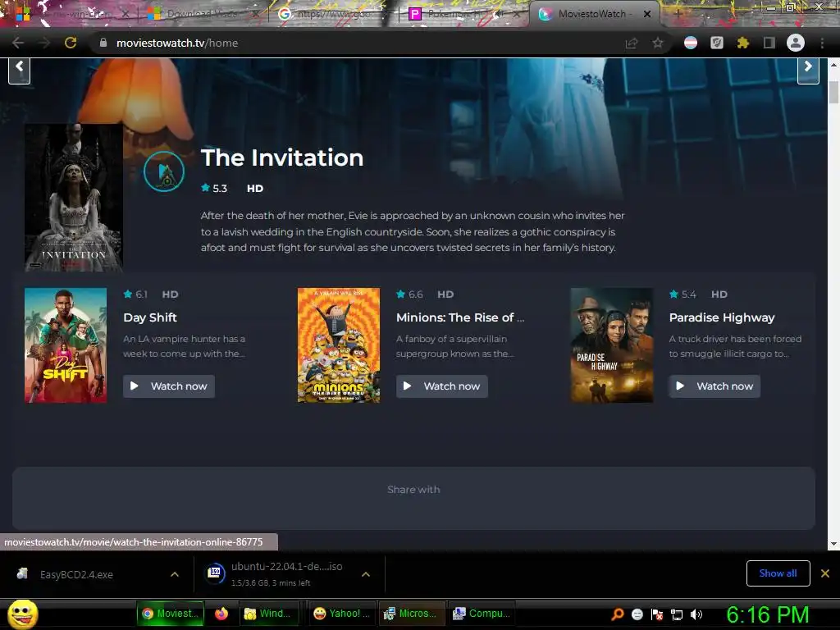Viewport: 840px width, 630px height.
Task: Open the Day Shift poster
Action: click(x=66, y=345)
